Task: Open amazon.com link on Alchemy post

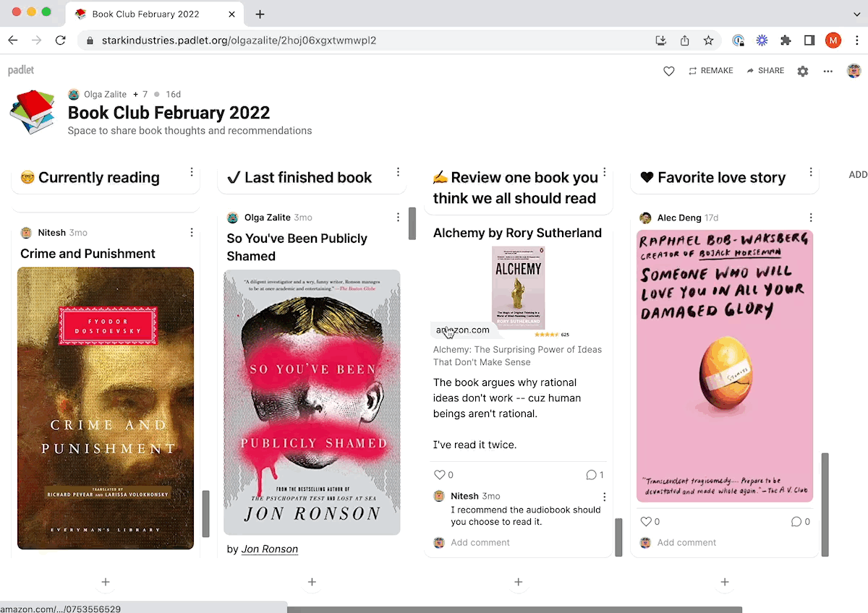Action: (x=463, y=330)
